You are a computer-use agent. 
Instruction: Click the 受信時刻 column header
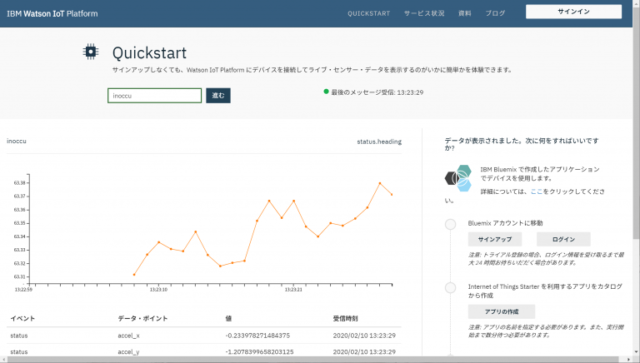[x=345, y=318]
